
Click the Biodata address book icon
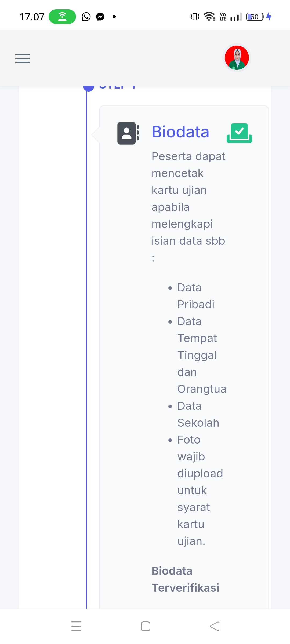coord(128,133)
